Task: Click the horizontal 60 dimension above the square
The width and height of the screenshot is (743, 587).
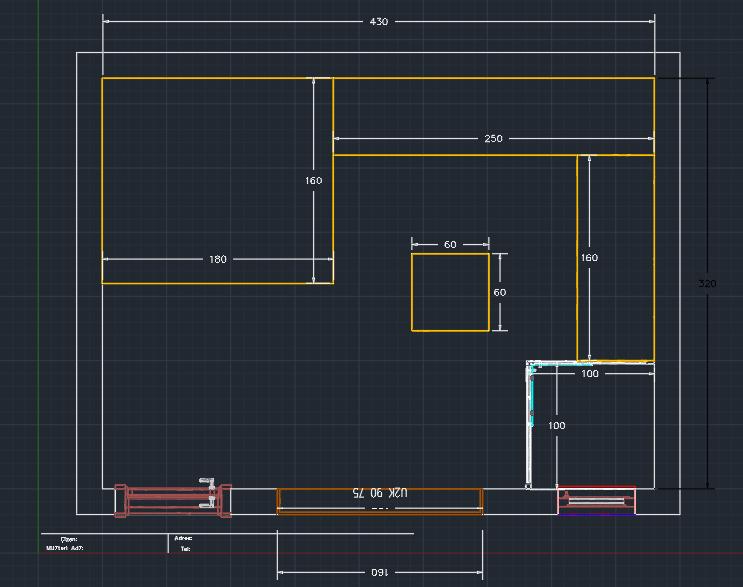Action: [x=450, y=244]
